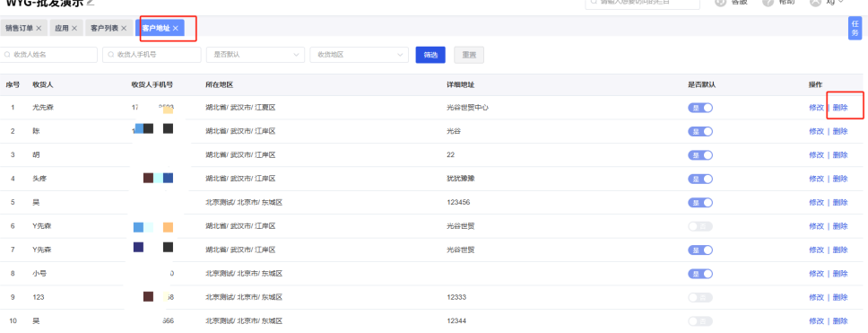Click 删除 for 尤先森 row
The width and height of the screenshot is (868, 333).
tap(840, 108)
